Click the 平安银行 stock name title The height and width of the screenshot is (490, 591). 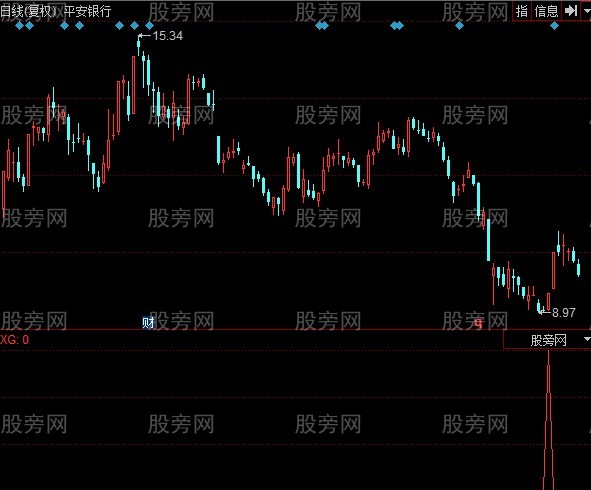[x=87, y=11]
